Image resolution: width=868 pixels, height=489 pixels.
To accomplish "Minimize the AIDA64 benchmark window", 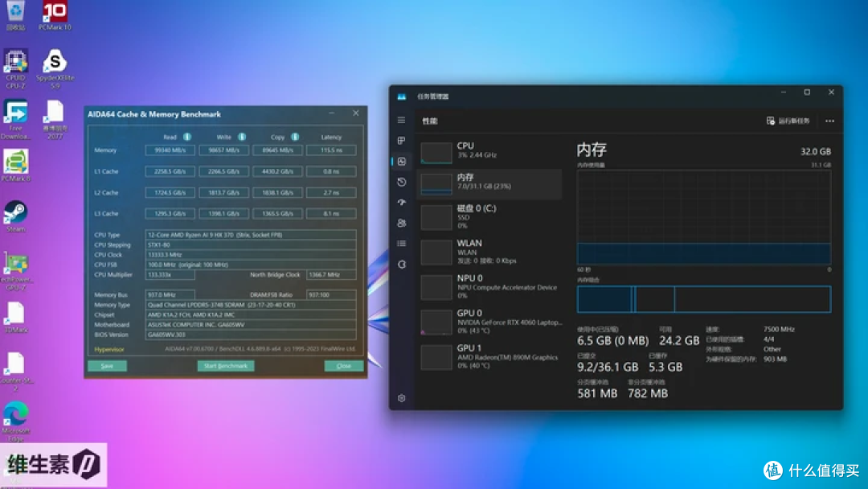I will click(x=332, y=113).
